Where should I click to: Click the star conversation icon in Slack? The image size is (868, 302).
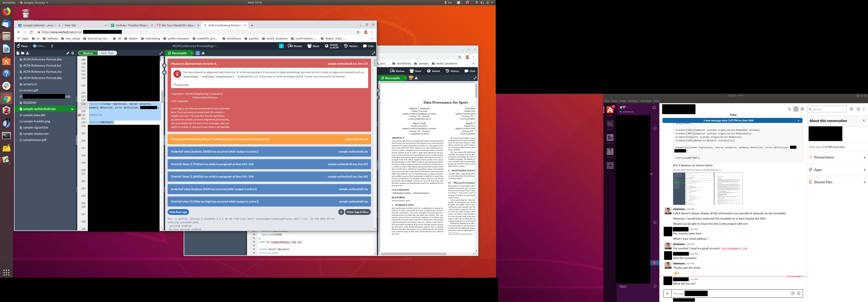[858, 109]
